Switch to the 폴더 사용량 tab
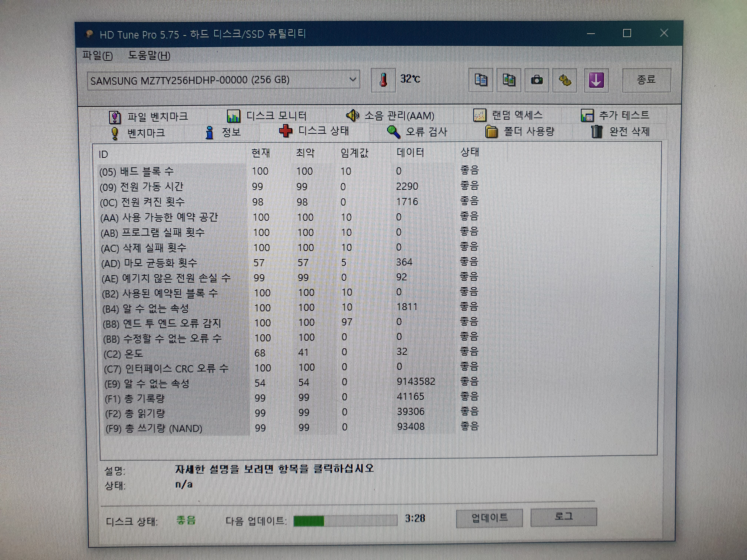747x560 pixels. point(520,131)
